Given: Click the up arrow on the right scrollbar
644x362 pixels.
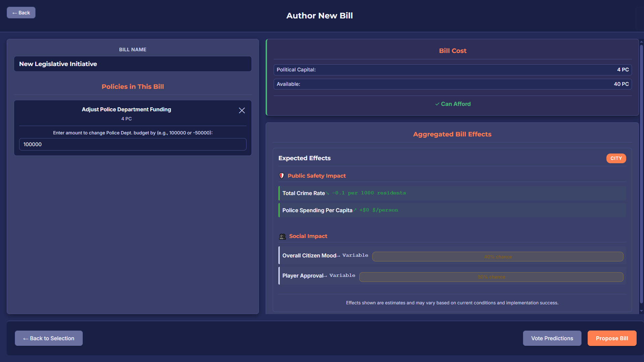Looking at the screenshot, I should pos(641,42).
